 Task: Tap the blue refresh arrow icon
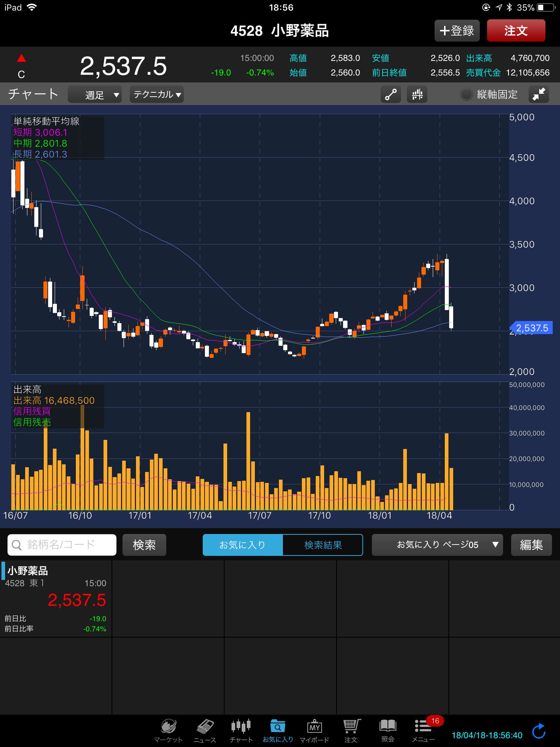[538, 731]
